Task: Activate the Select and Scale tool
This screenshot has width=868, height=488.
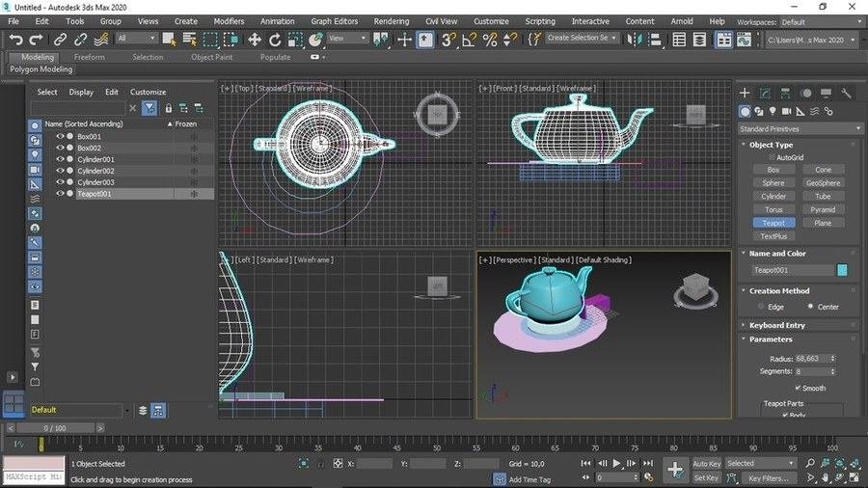Action: (x=295, y=40)
